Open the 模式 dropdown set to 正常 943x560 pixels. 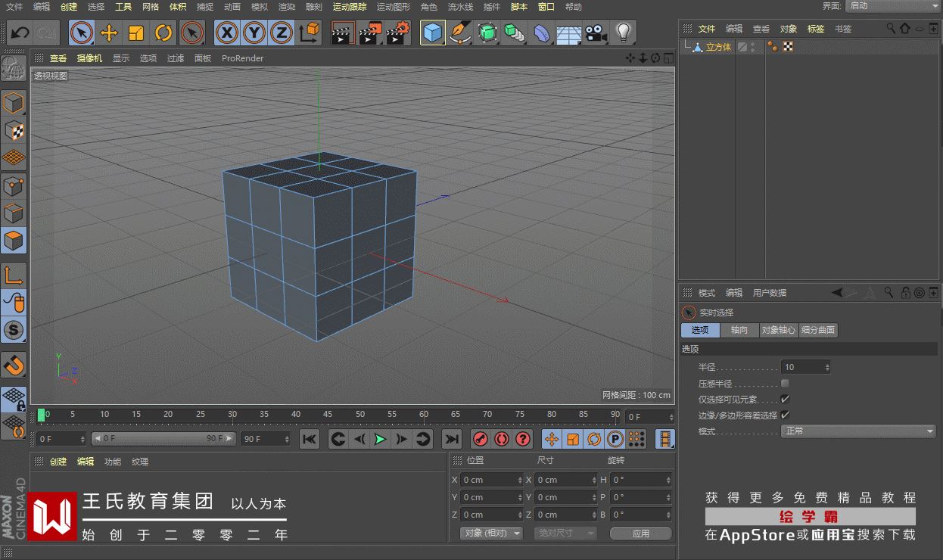click(x=858, y=431)
